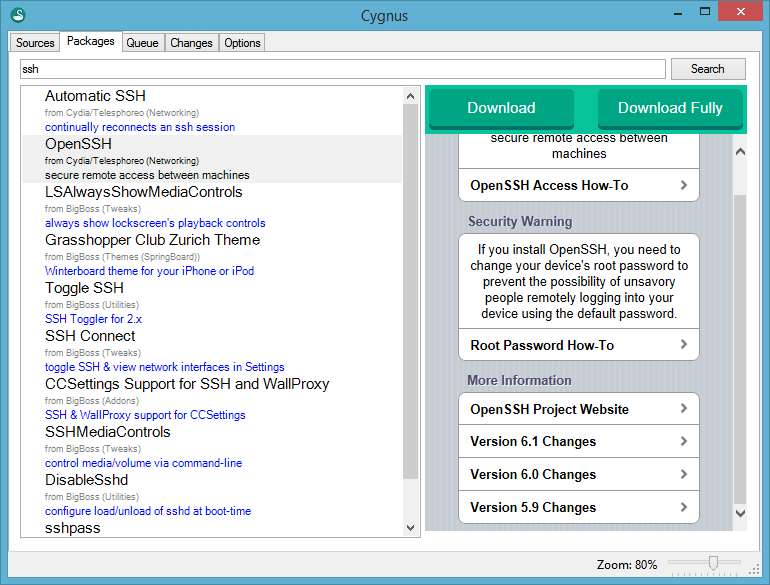Select the OpenSSH package entry
The height and width of the screenshot is (585, 770).
pyautogui.click(x=212, y=159)
